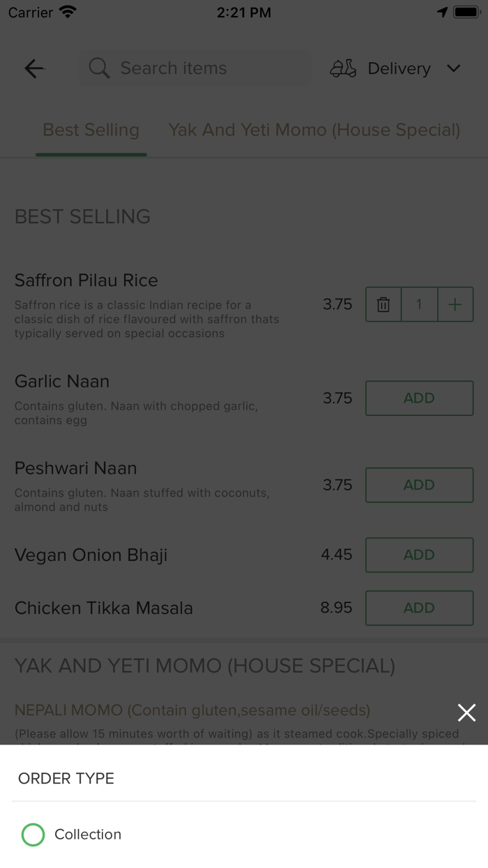Tap the search magnifier icon
488x868 pixels.
point(99,68)
